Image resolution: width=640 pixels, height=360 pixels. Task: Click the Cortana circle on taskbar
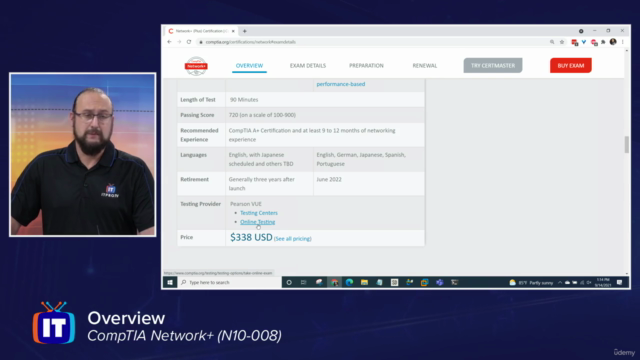289,282
